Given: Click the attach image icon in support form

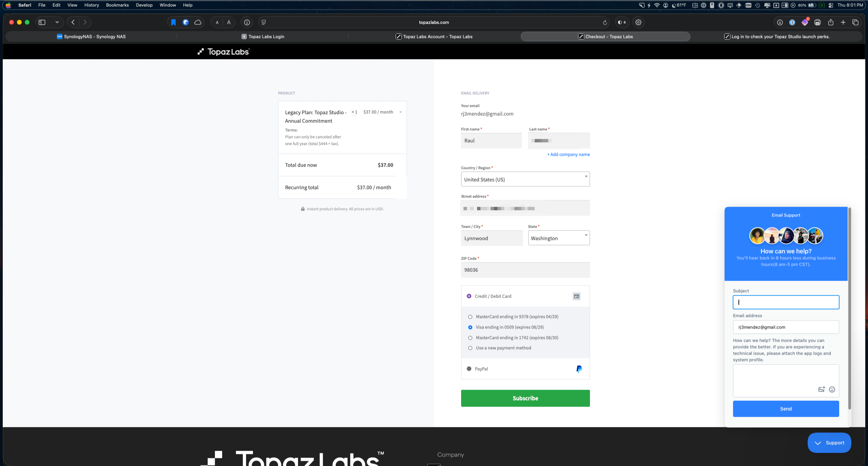Looking at the screenshot, I should 821,389.
